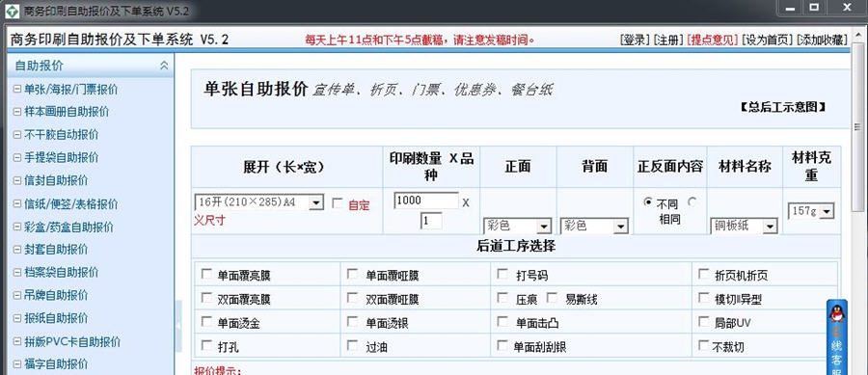868x375 pixels.
Task: Open 彩盒/药盒自助报价 in sidebar
Action: [x=68, y=227]
